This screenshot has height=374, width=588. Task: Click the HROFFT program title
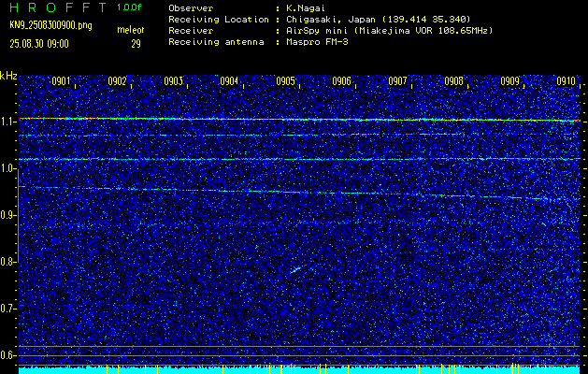(57, 7)
